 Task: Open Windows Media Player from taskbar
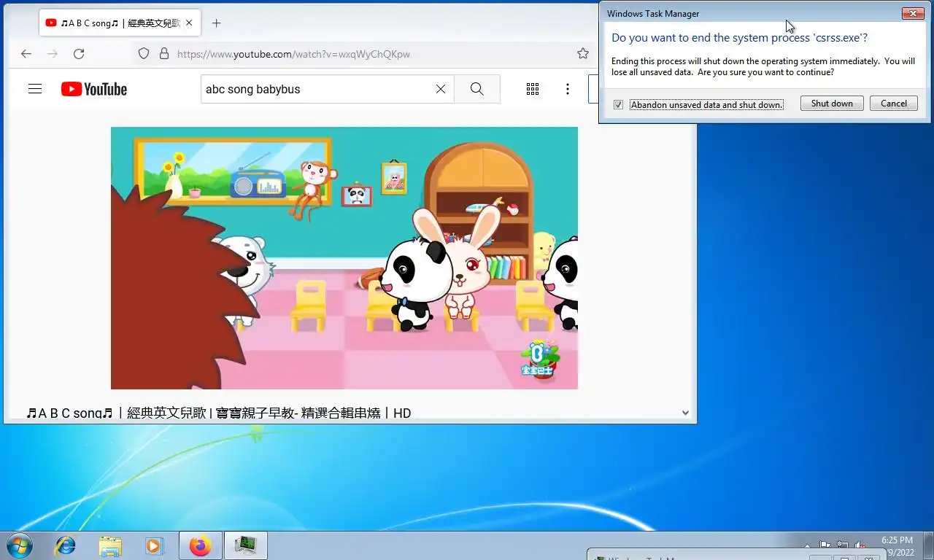click(154, 545)
